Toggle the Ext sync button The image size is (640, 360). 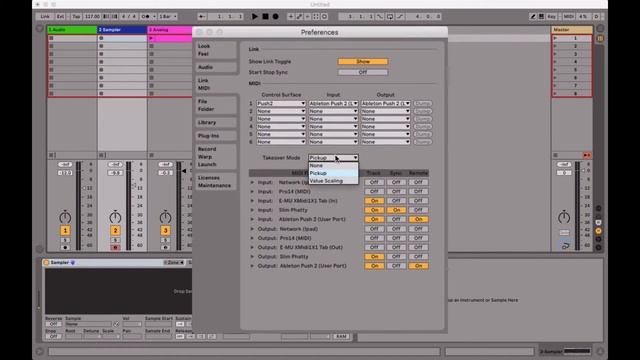pos(60,16)
